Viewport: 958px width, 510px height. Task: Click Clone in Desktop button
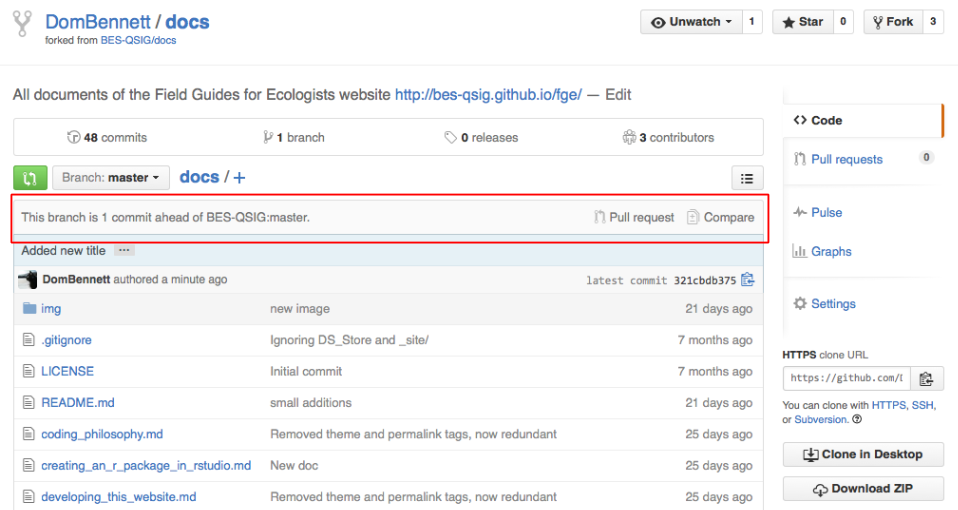(x=863, y=454)
